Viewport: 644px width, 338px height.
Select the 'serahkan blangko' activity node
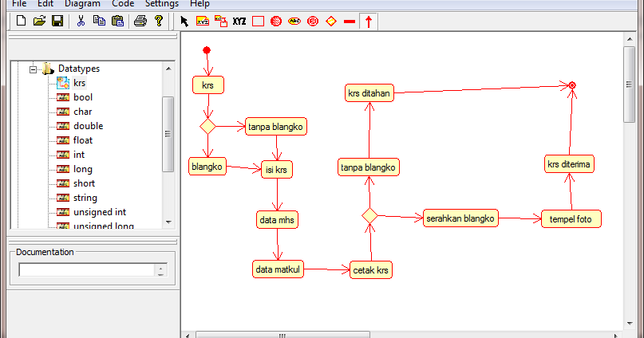460,218
